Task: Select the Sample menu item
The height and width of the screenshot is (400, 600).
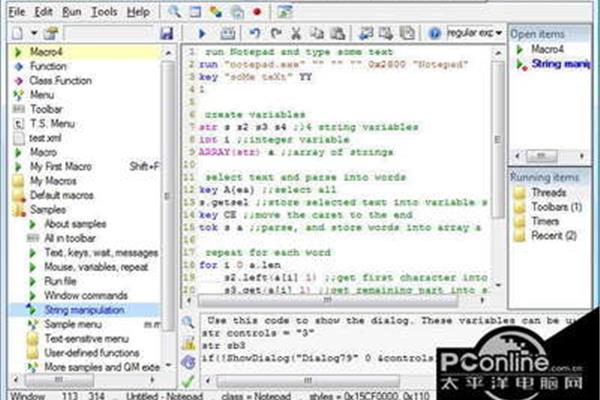Action: tap(73, 324)
